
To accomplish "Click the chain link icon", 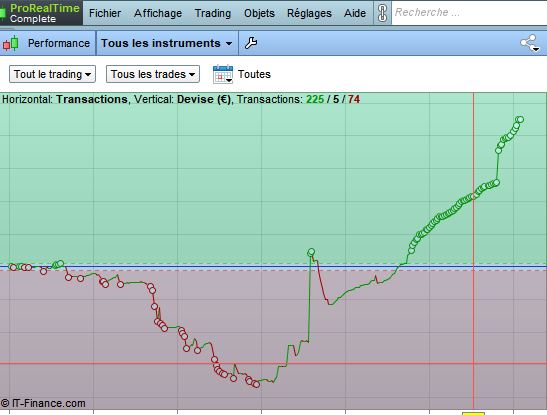I will pyautogui.click(x=382, y=13).
